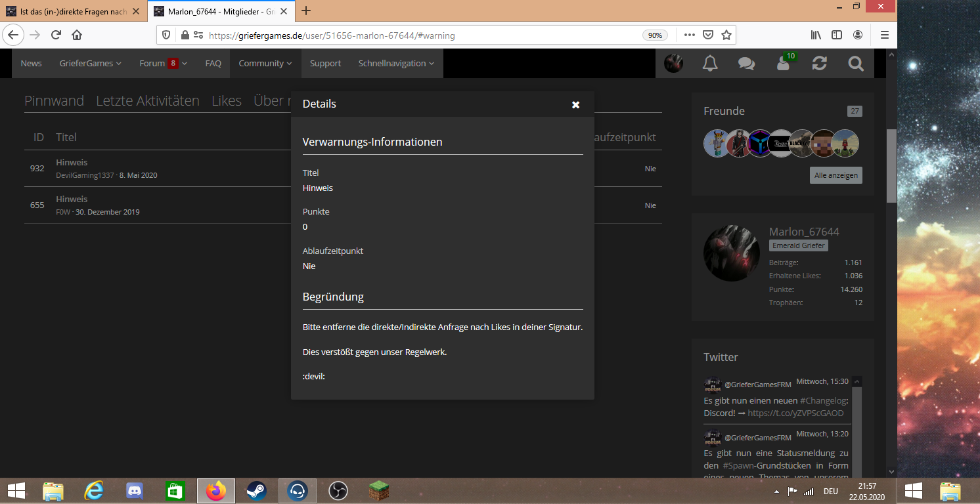
Task: Open the page actions three dots menu
Action: [689, 35]
